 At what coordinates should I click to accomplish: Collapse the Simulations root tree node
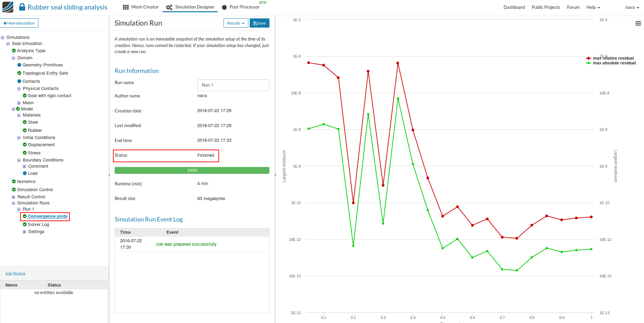coord(3,37)
